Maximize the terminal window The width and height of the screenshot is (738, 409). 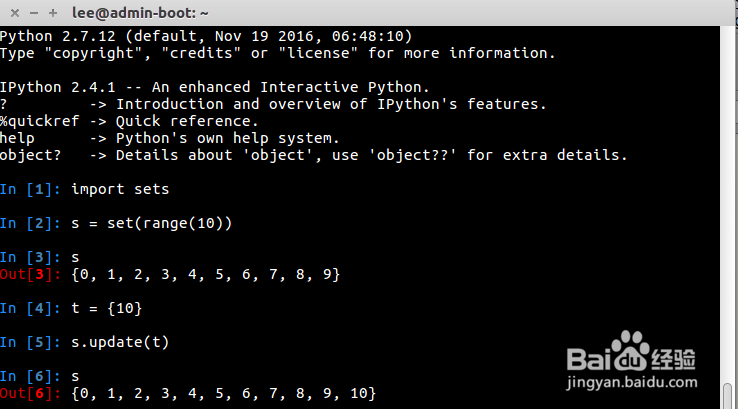[x=51, y=14]
